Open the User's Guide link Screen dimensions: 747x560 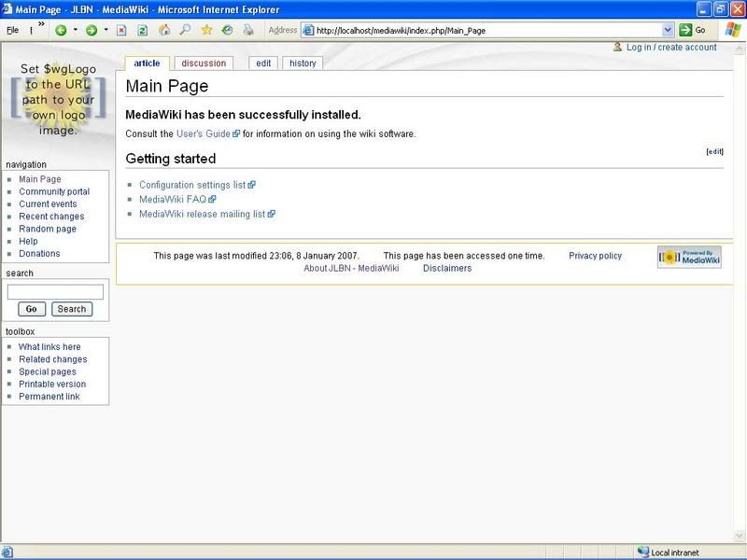[x=207, y=133]
